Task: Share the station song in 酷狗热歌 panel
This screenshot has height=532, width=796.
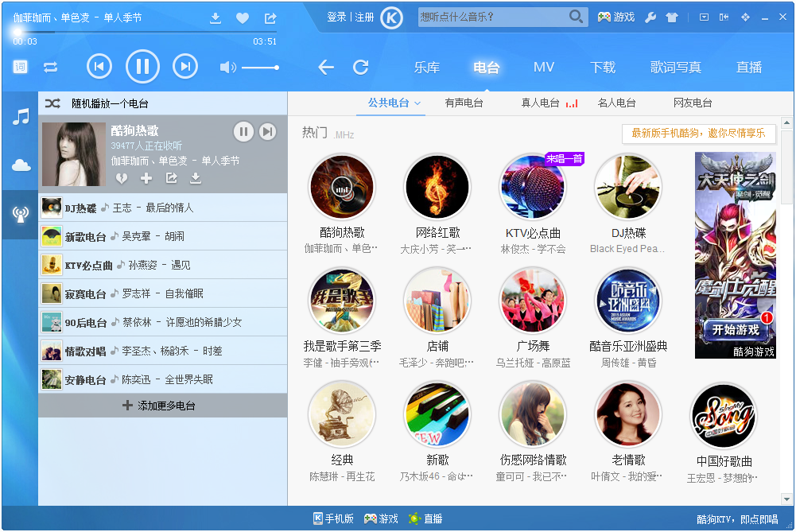Action: coord(171,178)
